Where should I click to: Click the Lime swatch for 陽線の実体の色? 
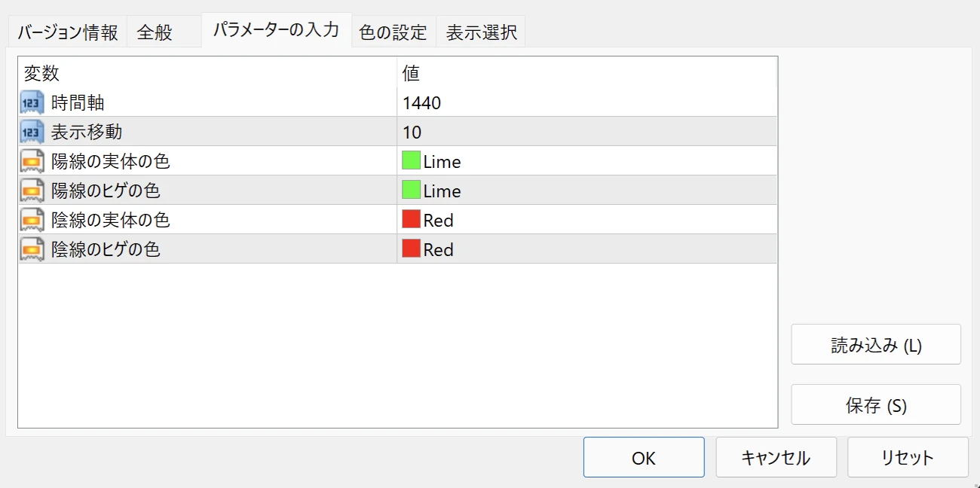(x=411, y=161)
